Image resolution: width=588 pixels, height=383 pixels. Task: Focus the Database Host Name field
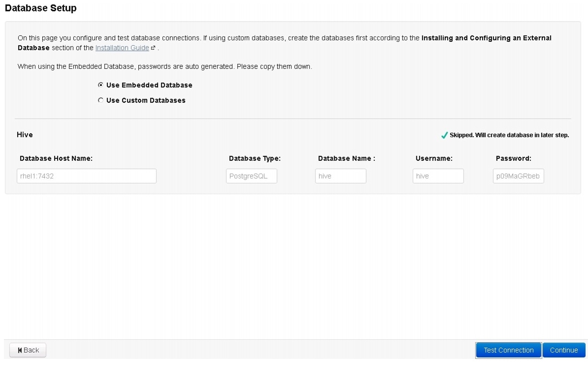pos(87,176)
